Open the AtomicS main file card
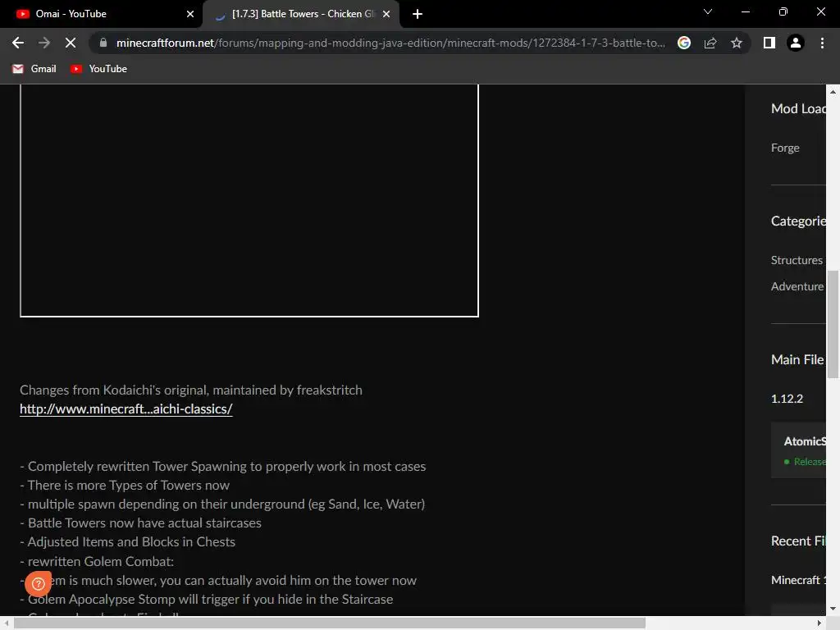 [798, 450]
